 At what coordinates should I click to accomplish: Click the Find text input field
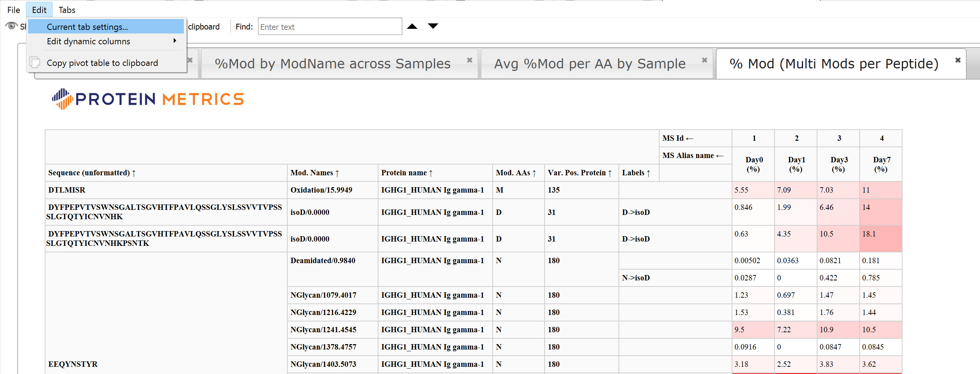tap(329, 27)
